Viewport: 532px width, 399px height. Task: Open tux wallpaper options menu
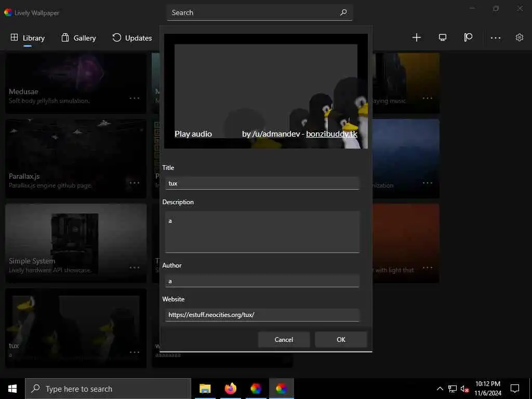(x=135, y=352)
